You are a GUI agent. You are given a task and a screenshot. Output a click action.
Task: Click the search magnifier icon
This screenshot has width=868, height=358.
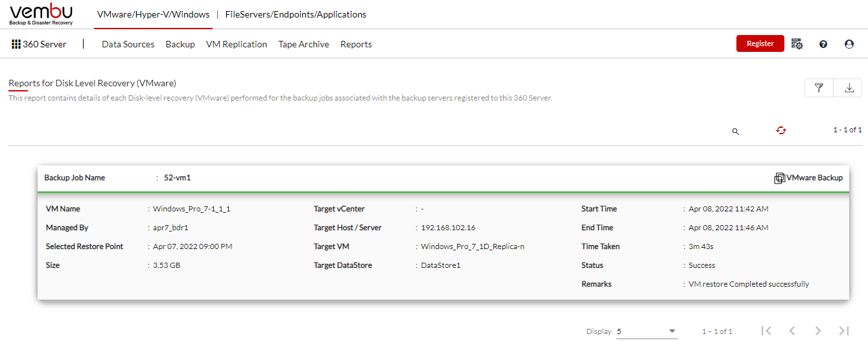point(735,131)
